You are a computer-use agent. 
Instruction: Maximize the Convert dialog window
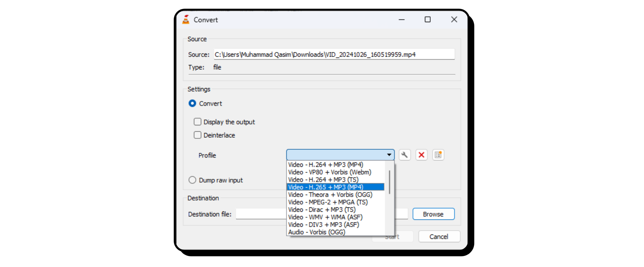428,19
